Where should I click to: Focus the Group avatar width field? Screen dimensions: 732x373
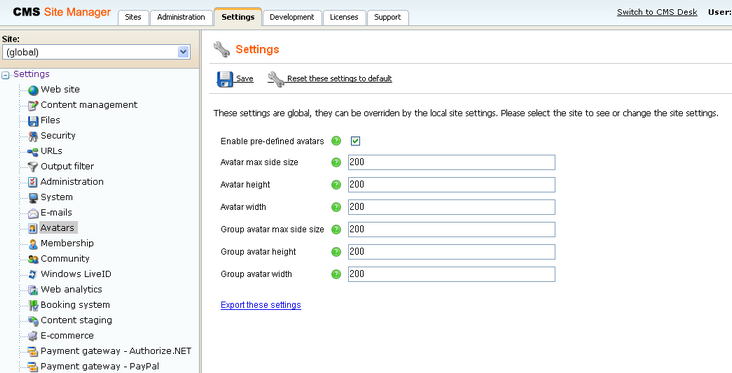pyautogui.click(x=451, y=274)
